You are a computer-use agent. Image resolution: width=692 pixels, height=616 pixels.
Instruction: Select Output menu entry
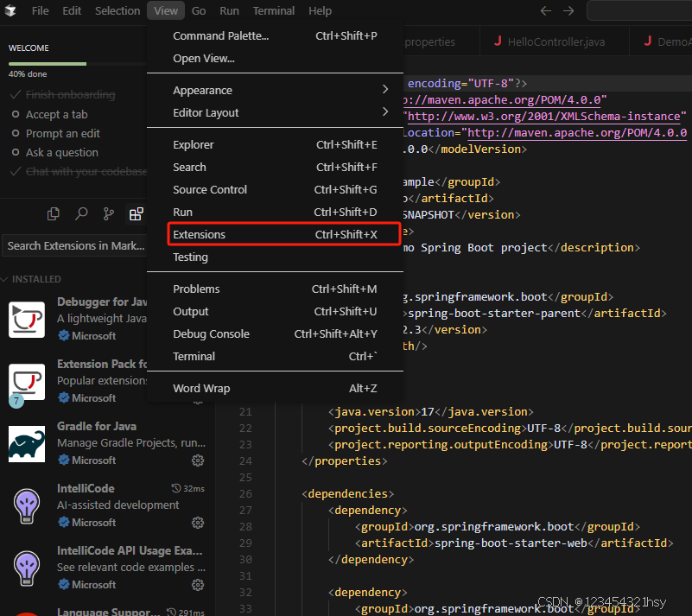point(275,312)
